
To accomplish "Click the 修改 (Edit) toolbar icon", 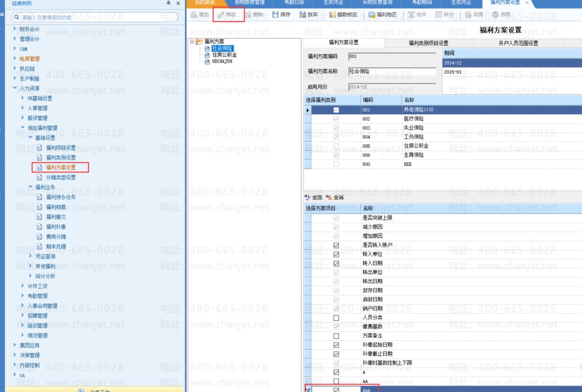I will point(227,14).
